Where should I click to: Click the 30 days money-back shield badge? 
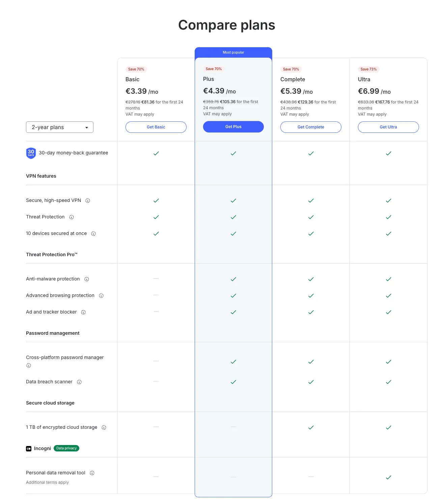tap(31, 153)
